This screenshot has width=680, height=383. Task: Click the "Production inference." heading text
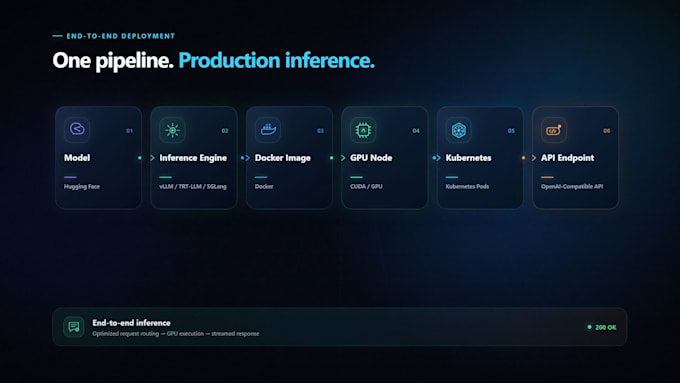277,60
